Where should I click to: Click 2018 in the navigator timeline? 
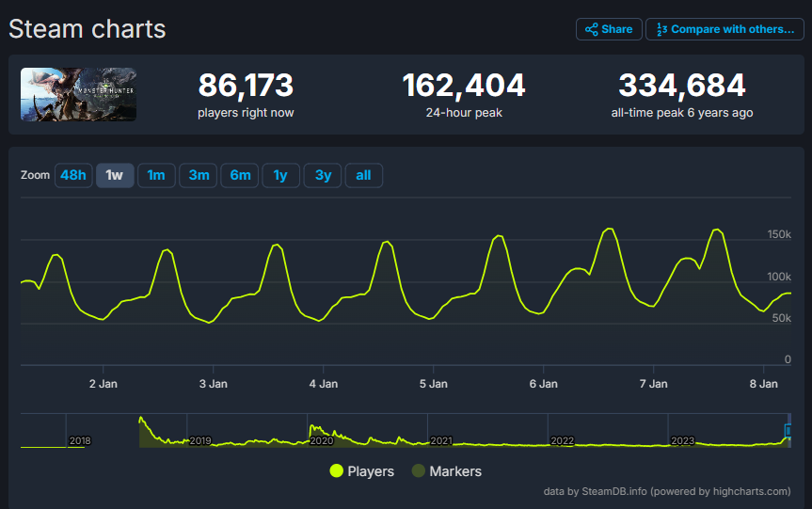[80, 440]
